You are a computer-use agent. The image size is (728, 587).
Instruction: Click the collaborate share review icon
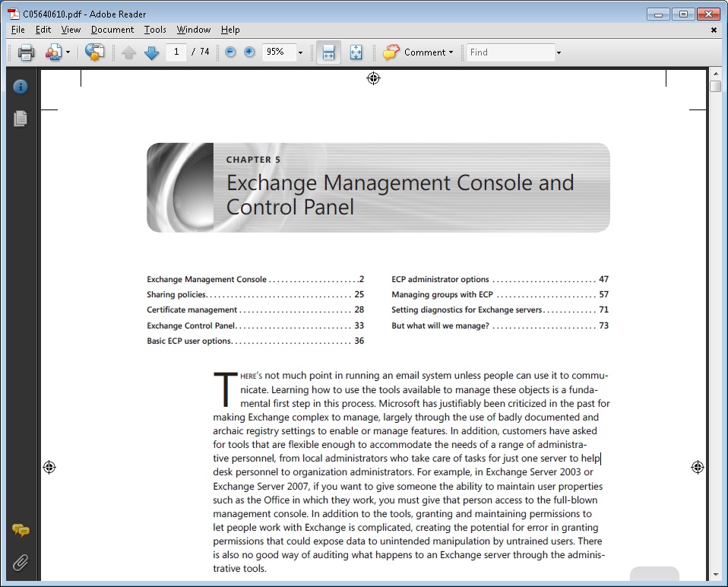(x=94, y=52)
